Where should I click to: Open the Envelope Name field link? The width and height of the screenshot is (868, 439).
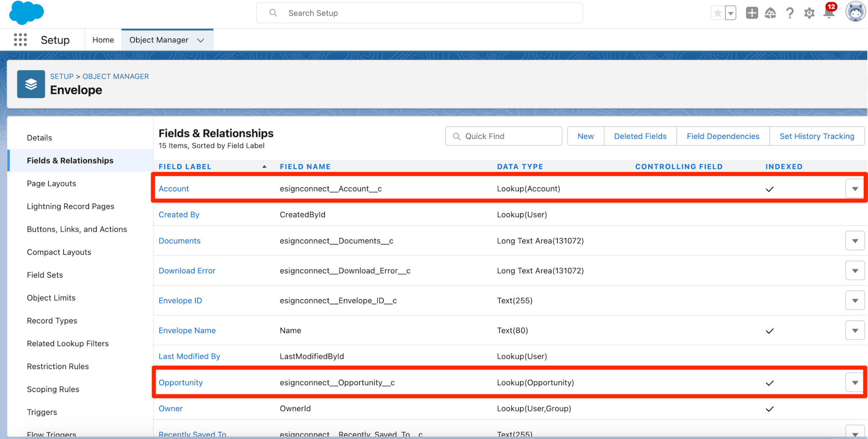click(x=187, y=331)
